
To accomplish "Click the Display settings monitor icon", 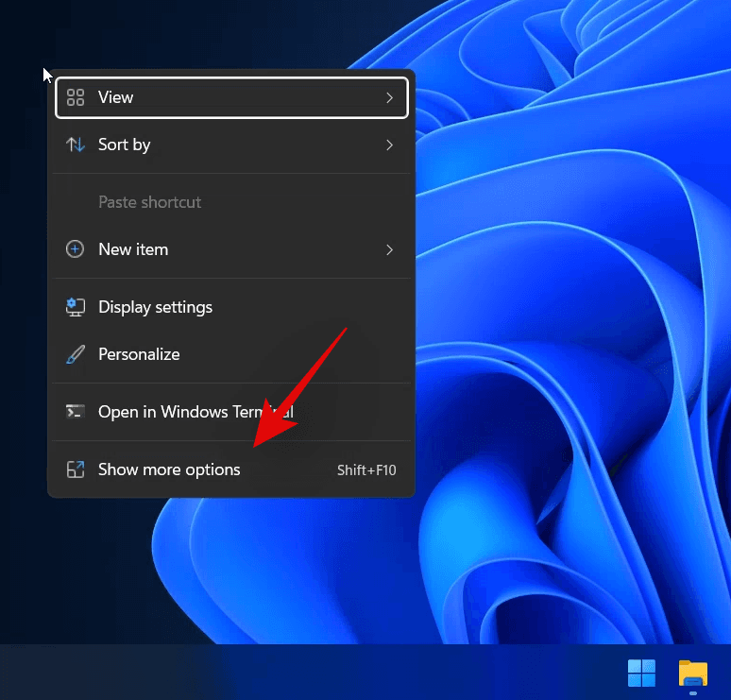I will pyautogui.click(x=75, y=307).
